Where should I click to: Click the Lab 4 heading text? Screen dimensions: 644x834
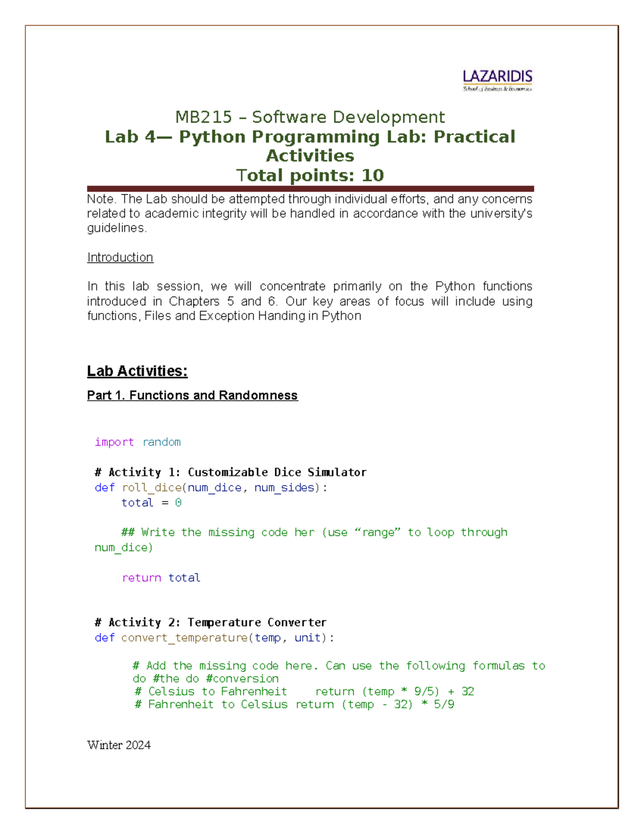click(310, 146)
